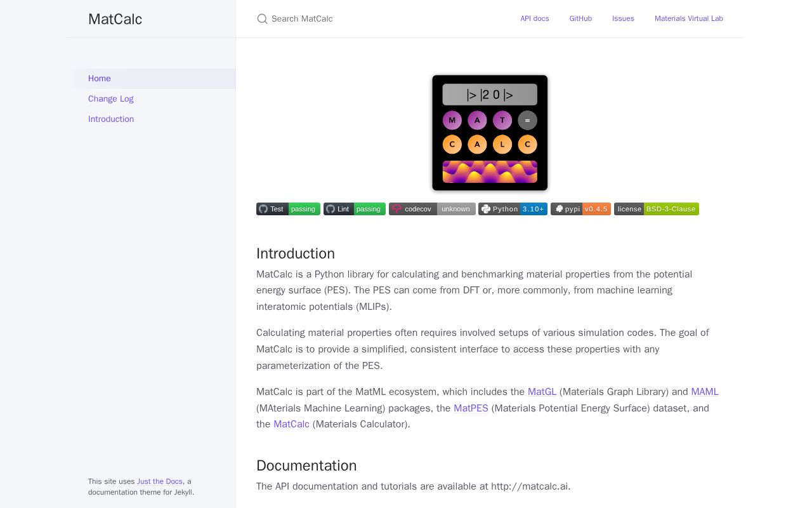This screenshot has height=508, width=812.
Task: Click the GitHub Lint passing badge
Action: pos(355,209)
